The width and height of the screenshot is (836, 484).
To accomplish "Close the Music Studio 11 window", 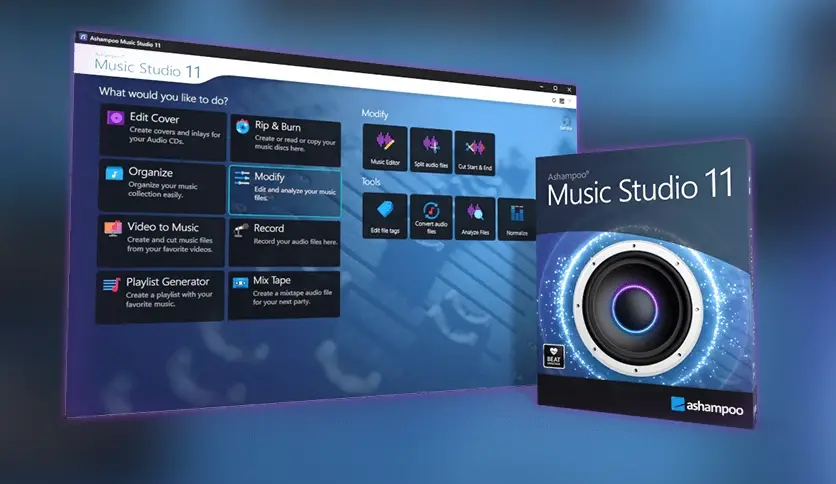I will [x=569, y=90].
